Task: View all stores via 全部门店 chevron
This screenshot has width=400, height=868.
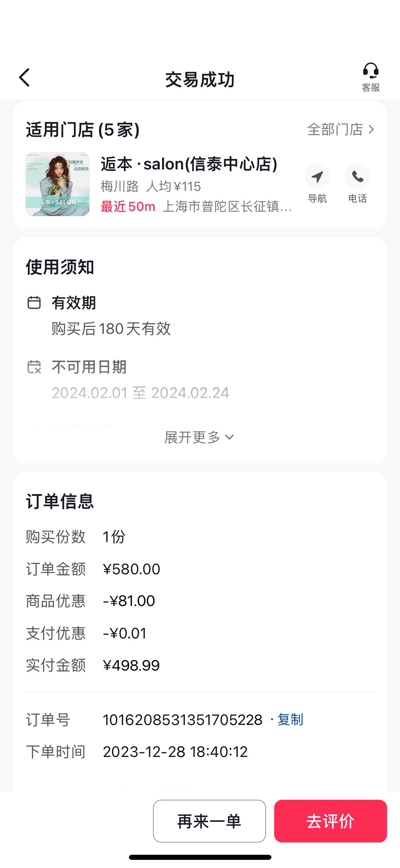Action: coord(341,130)
